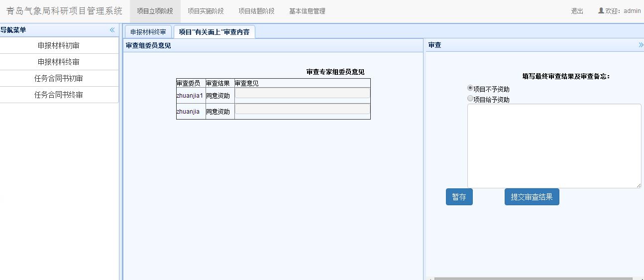Open the 项目结题阶段 top menu

click(256, 11)
